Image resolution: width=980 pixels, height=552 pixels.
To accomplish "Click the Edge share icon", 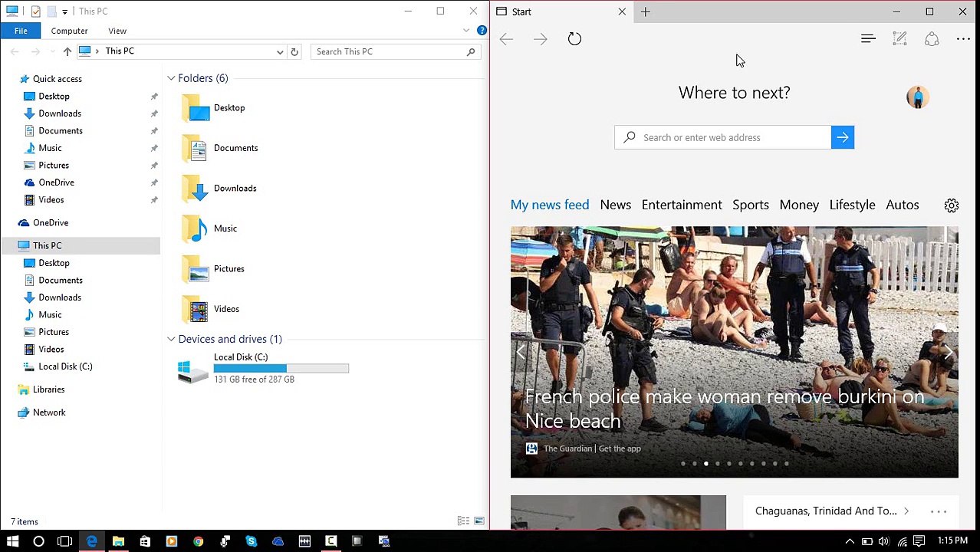I will pos(932,39).
